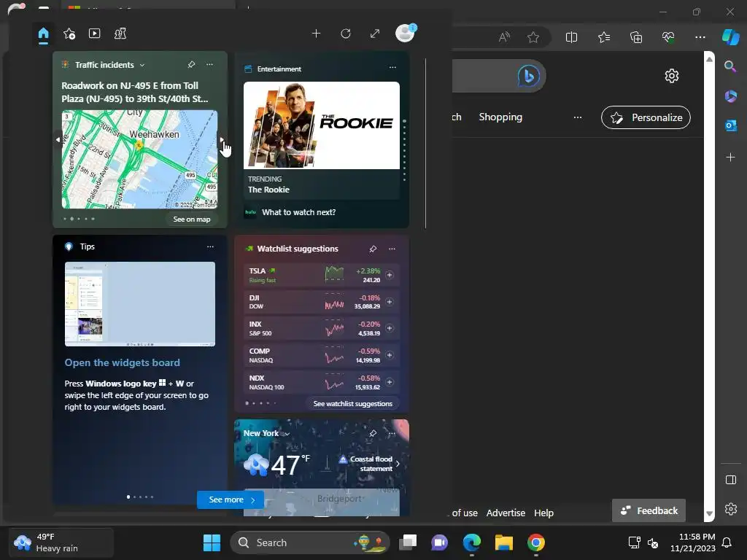
Task: Open the Help footer link
Action: 543,513
